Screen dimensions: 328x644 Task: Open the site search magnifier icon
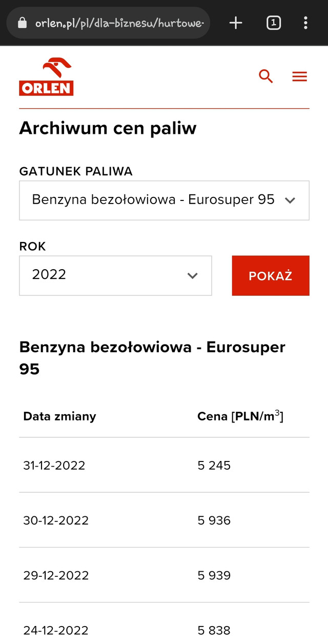[266, 77]
